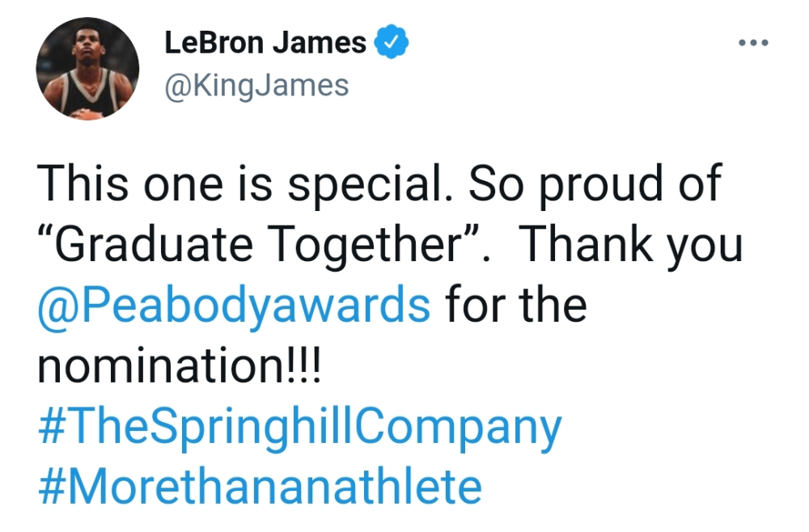Click the words "for the" after mention
This screenshot has height=532, width=809.
click(516, 304)
